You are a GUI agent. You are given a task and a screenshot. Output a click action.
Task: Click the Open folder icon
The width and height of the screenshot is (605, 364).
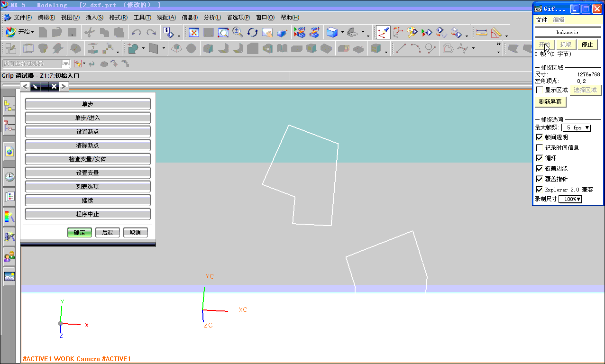click(x=57, y=33)
